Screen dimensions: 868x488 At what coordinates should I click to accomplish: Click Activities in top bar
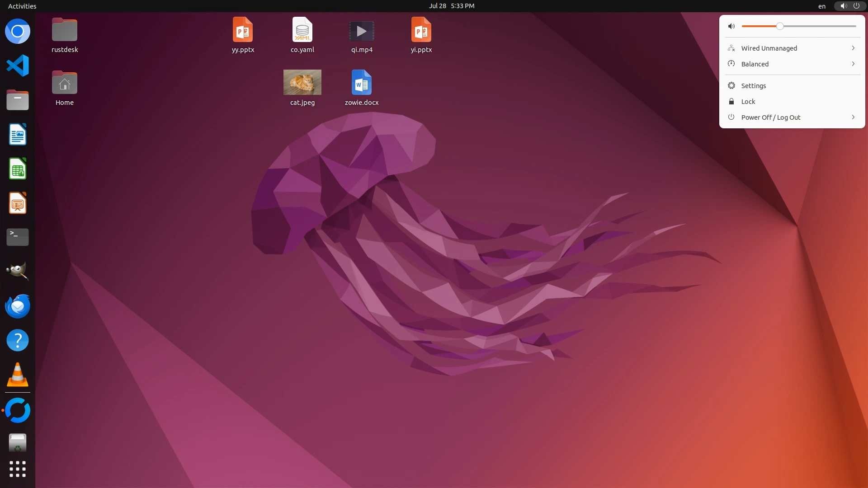click(22, 6)
